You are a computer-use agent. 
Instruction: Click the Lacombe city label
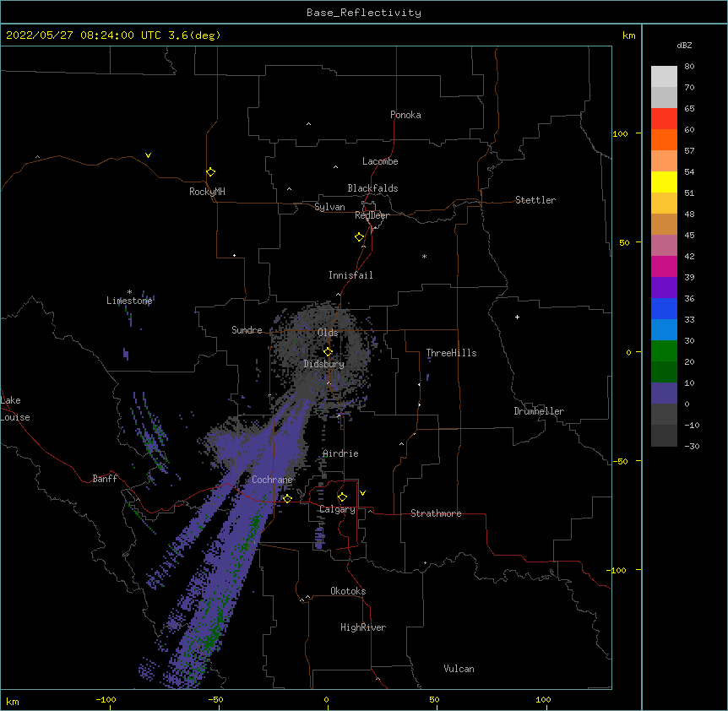click(380, 161)
